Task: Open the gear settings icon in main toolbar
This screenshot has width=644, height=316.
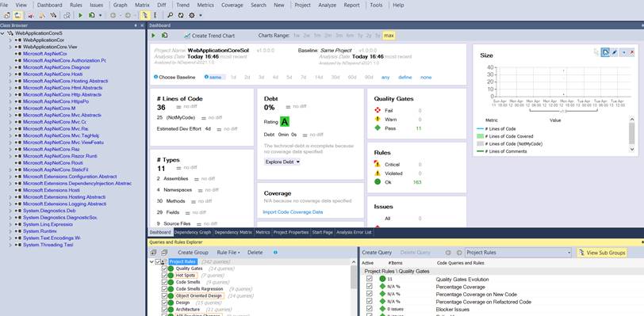Action: (192, 15)
